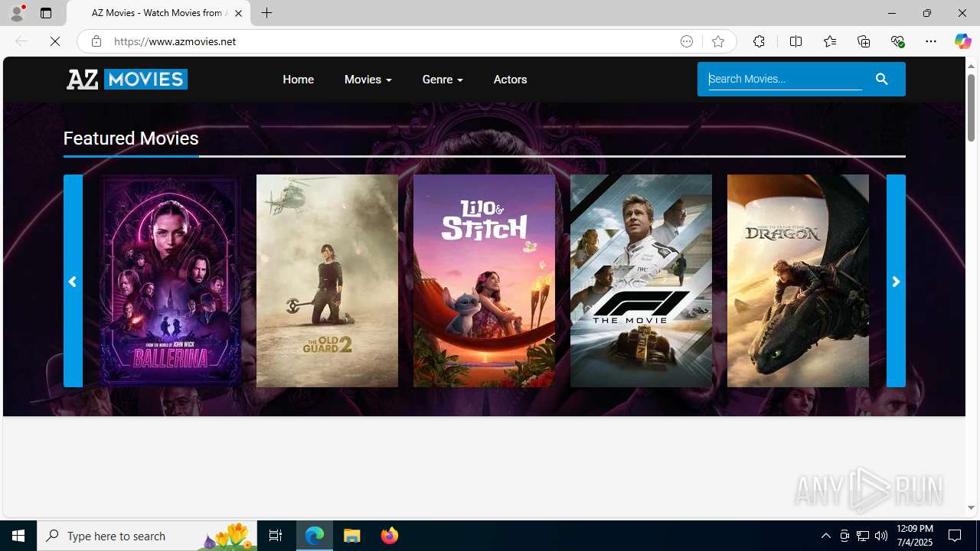Open File Explorer from taskbar
This screenshot has width=980, height=551.
coord(352,536)
